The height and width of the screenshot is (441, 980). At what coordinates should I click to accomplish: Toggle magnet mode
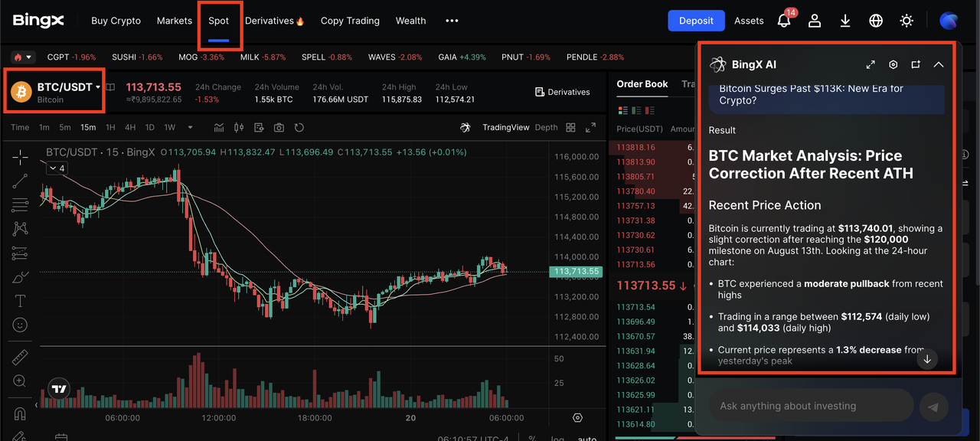tap(20, 414)
